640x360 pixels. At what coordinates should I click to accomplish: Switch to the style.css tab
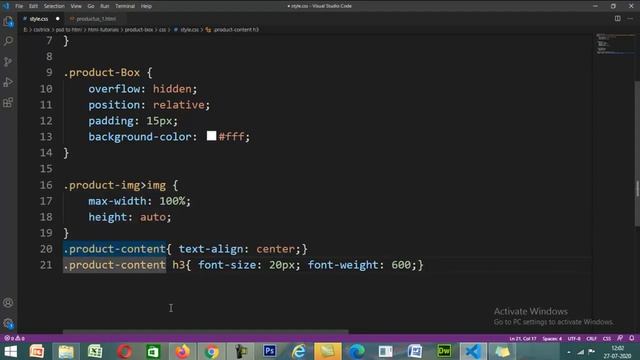[x=39, y=19]
